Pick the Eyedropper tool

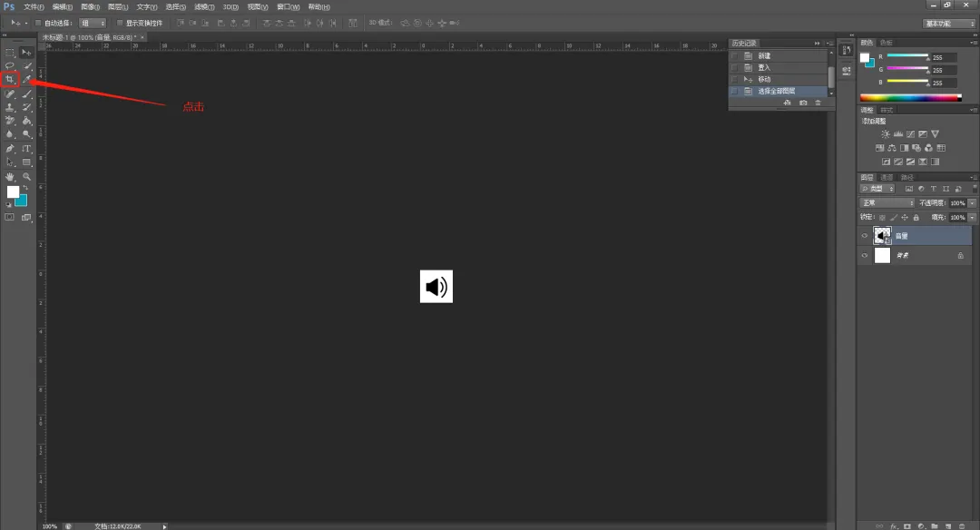[28, 80]
